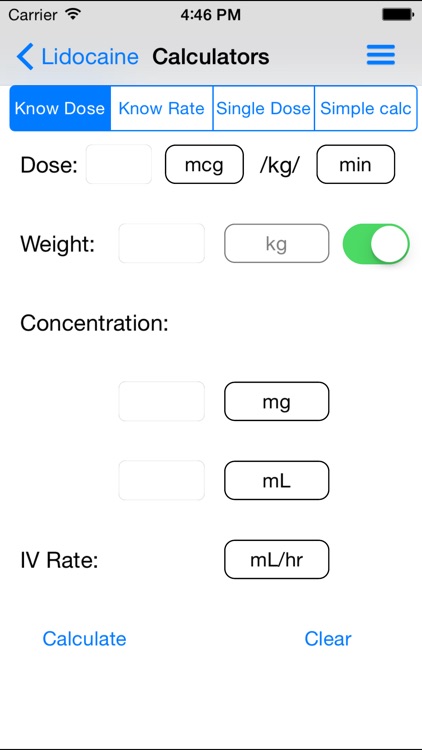The width and height of the screenshot is (422, 750).
Task: Focus the Dose input field
Action: (119, 165)
